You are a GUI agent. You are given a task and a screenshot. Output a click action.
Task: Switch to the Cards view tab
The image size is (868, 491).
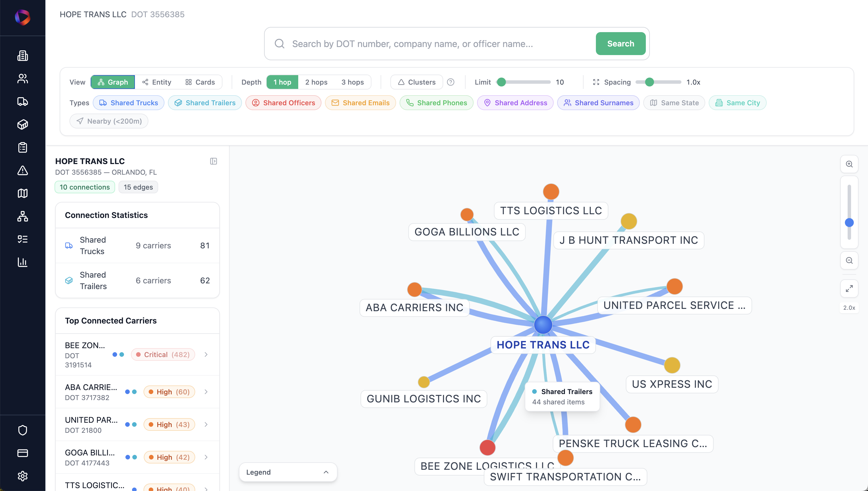[x=200, y=82]
